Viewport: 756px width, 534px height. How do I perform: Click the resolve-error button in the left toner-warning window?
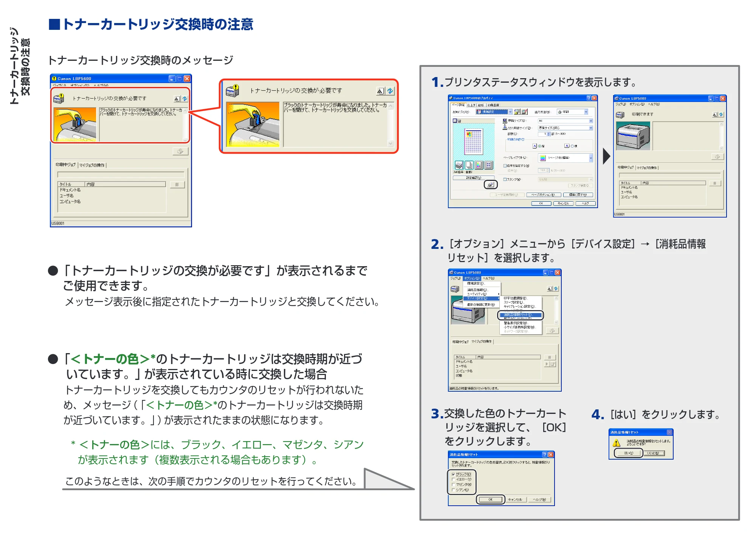pyautogui.click(x=180, y=151)
